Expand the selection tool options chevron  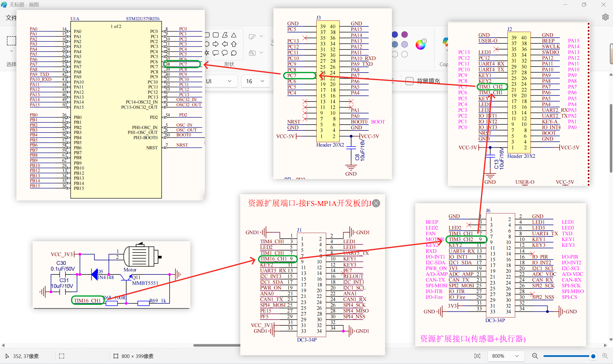tap(11, 51)
